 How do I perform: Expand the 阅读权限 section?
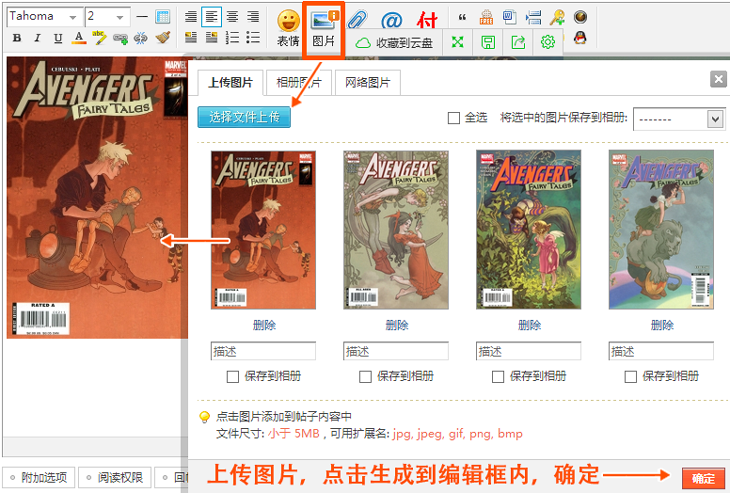pos(115,477)
